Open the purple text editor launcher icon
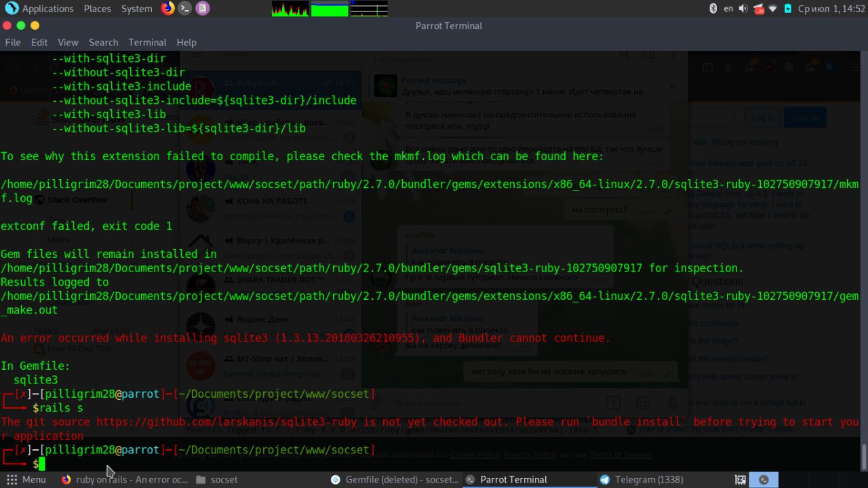Viewport: 868px width, 488px height. (202, 8)
